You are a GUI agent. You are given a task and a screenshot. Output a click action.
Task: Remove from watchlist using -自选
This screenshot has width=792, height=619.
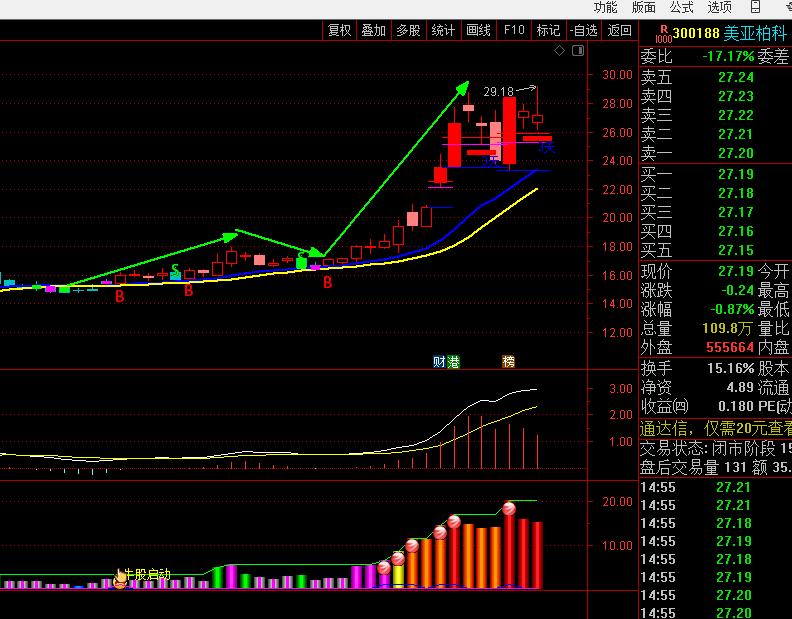583,31
